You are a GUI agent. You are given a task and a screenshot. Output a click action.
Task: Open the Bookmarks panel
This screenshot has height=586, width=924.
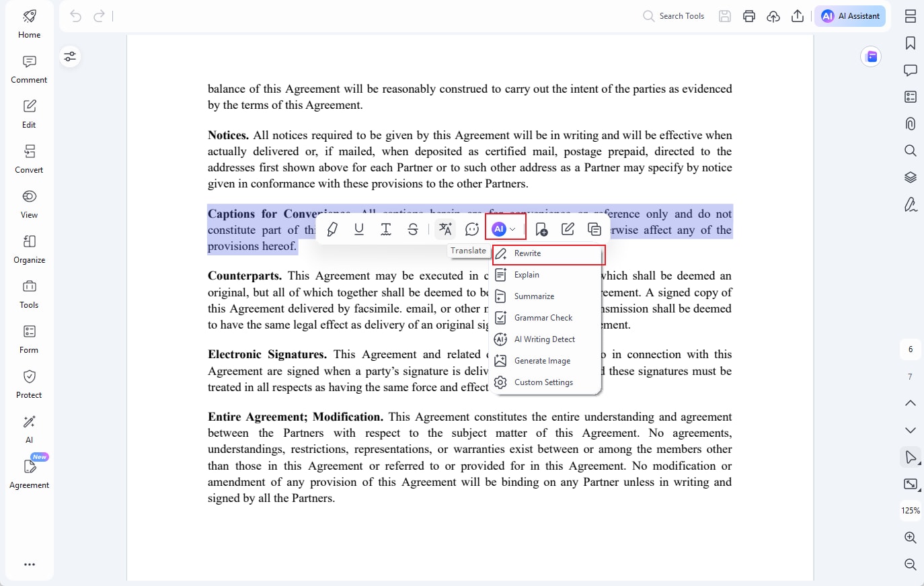coord(911,43)
